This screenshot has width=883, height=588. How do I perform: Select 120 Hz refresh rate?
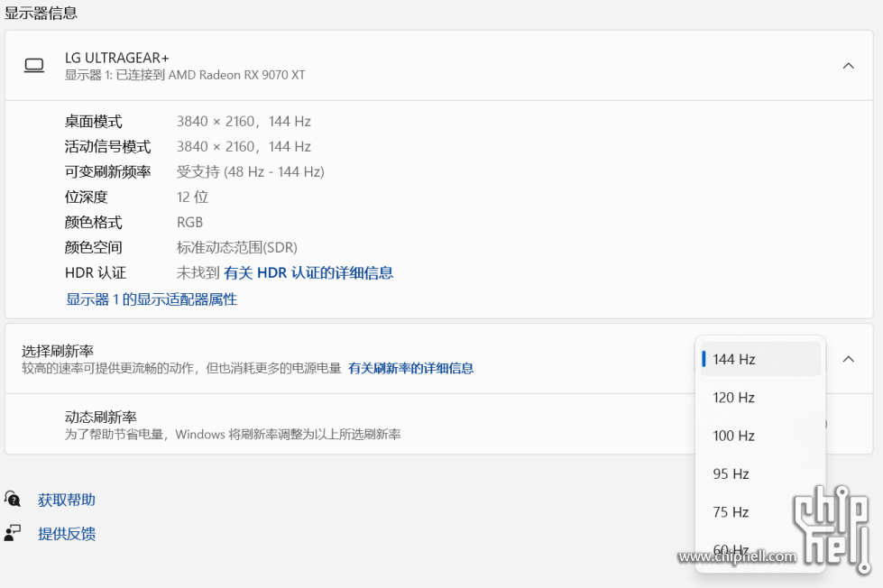pos(760,397)
